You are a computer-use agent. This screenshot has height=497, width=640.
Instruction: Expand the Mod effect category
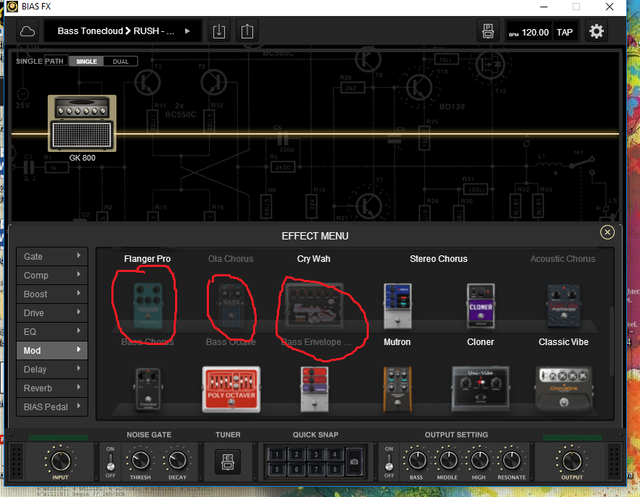52,350
